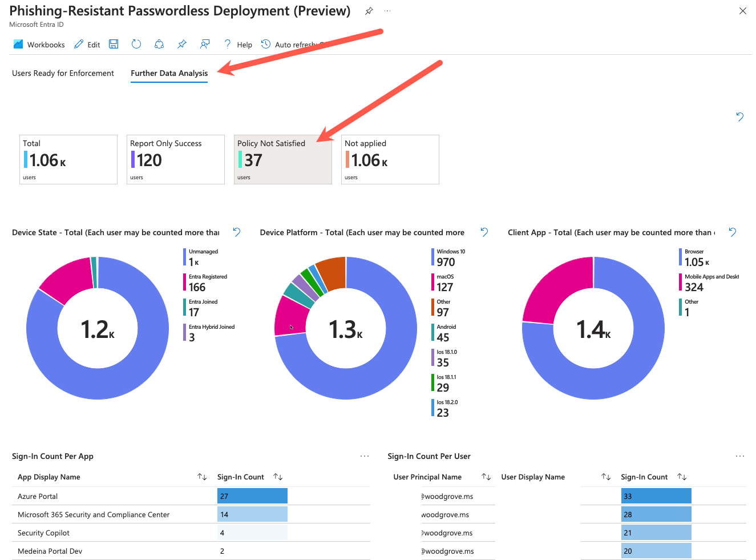This screenshot has height=560, width=756.
Task: Open the Workbooks gallery
Action: (x=39, y=45)
